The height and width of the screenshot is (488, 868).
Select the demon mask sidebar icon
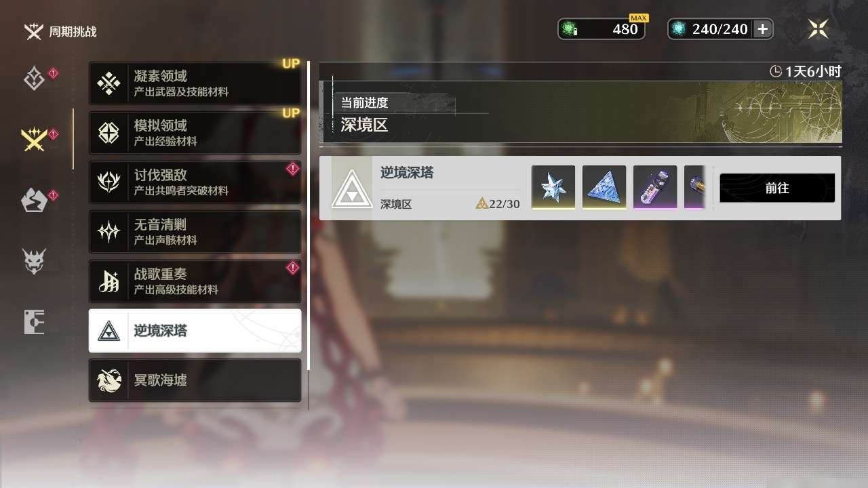pyautogui.click(x=35, y=260)
